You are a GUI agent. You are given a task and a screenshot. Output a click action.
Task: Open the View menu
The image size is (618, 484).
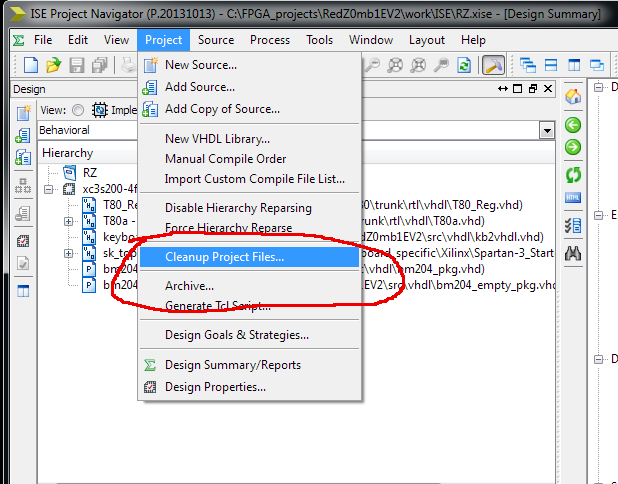pos(116,40)
